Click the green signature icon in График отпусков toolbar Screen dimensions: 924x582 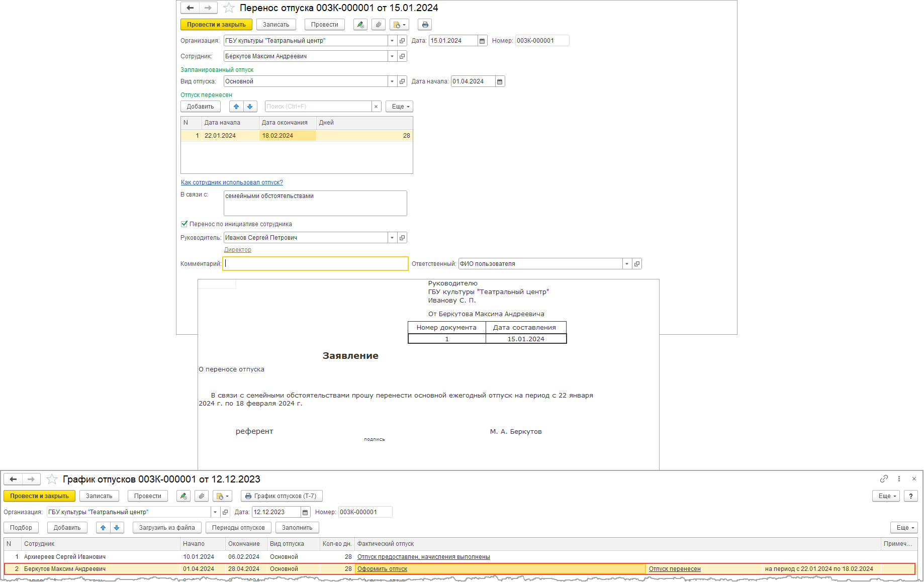pyautogui.click(x=183, y=496)
